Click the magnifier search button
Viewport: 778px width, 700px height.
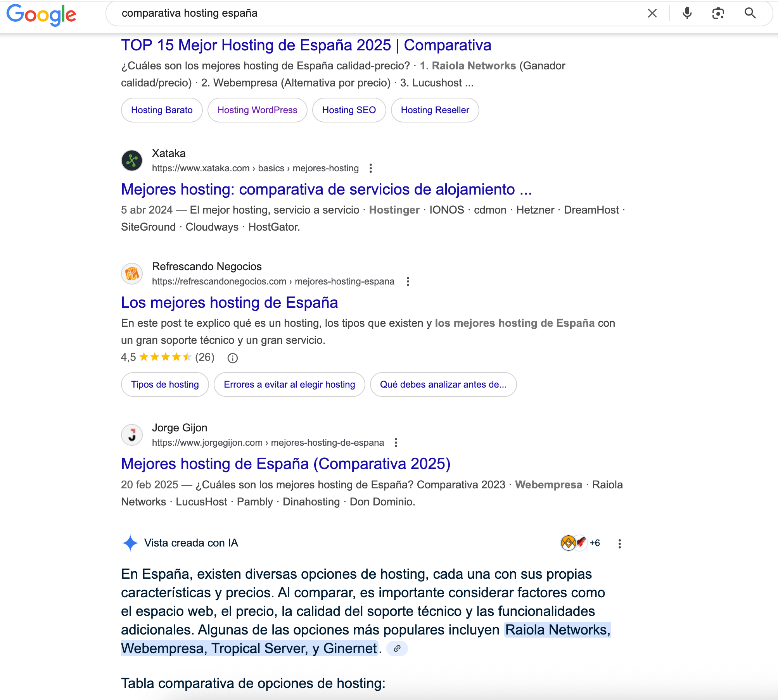750,14
